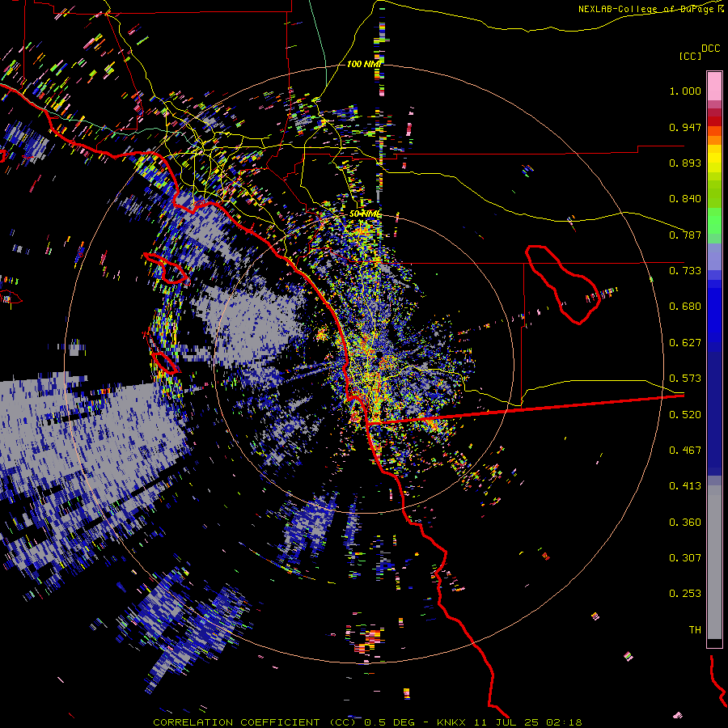Click the 1.000 scale value
Image resolution: width=728 pixels, height=728 pixels.
click(x=685, y=91)
